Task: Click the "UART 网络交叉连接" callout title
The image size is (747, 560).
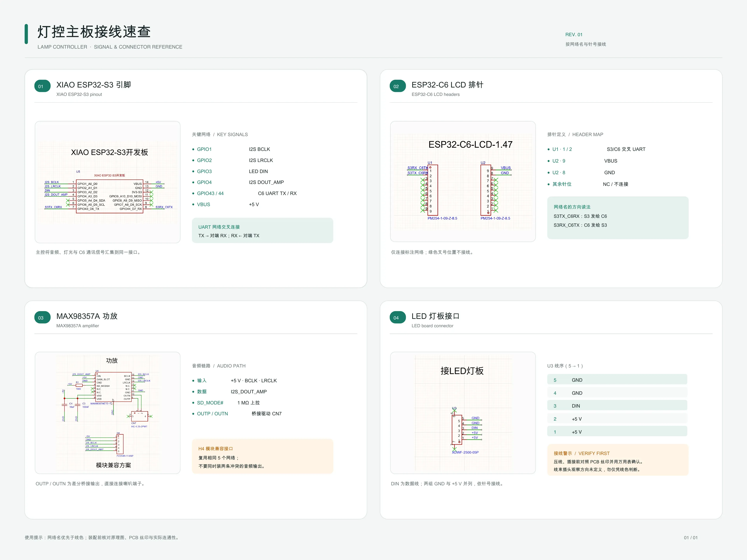Action: (x=219, y=227)
